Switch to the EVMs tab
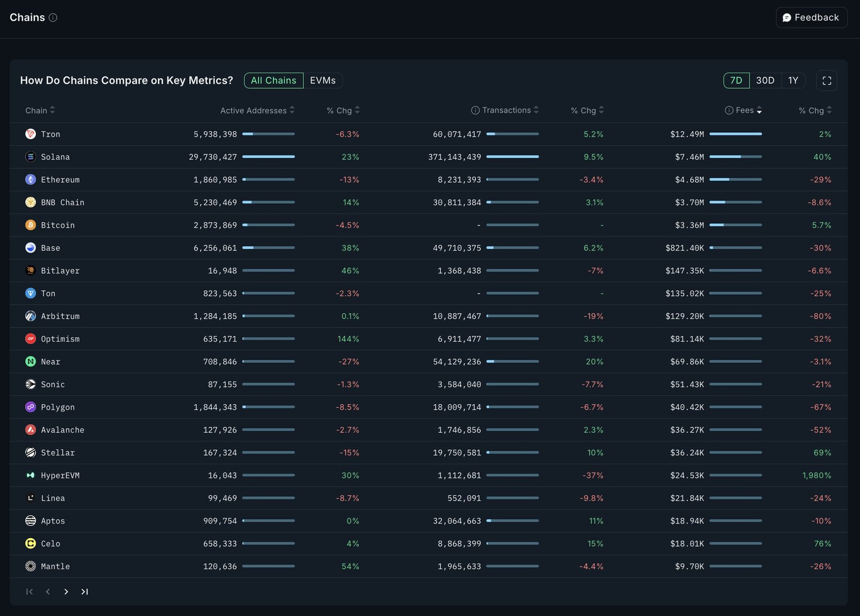The image size is (860, 616). [x=322, y=81]
